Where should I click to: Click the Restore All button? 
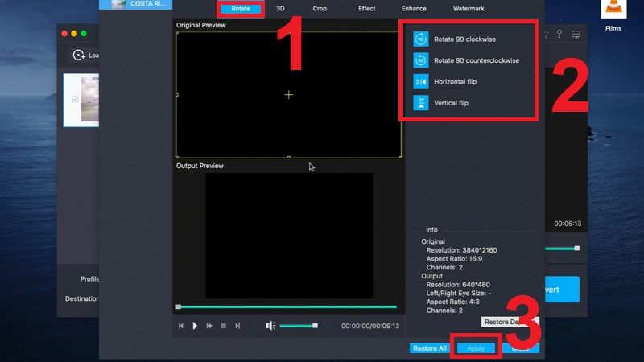click(430, 348)
